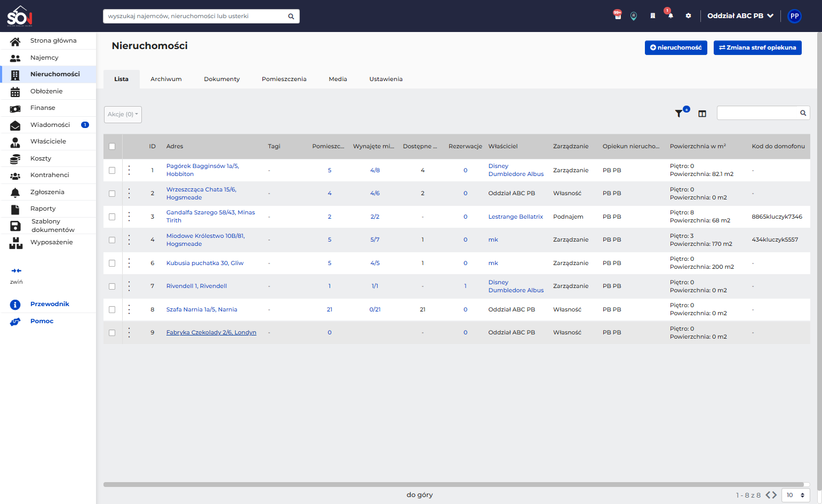
Task: Open the Dokumenty tab
Action: [x=222, y=79]
